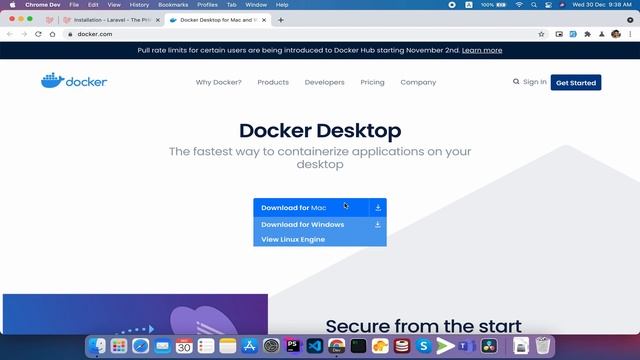This screenshot has width=640, height=360.
Task: Open the Window menu
Action: pos(256,5)
